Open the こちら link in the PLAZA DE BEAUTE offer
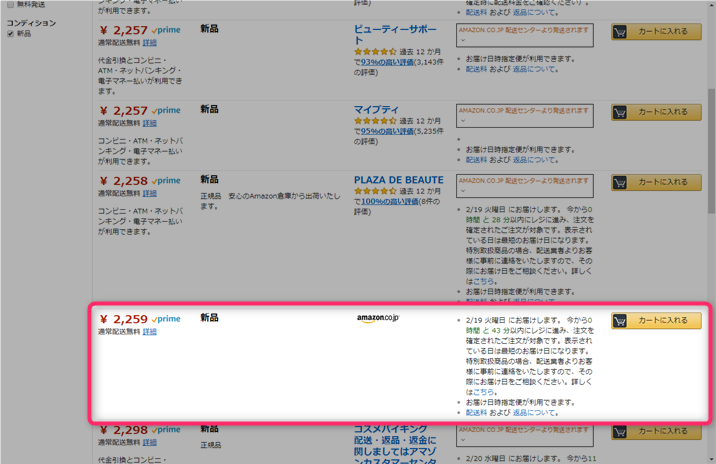Image resolution: width=716 pixels, height=464 pixels. [484, 281]
